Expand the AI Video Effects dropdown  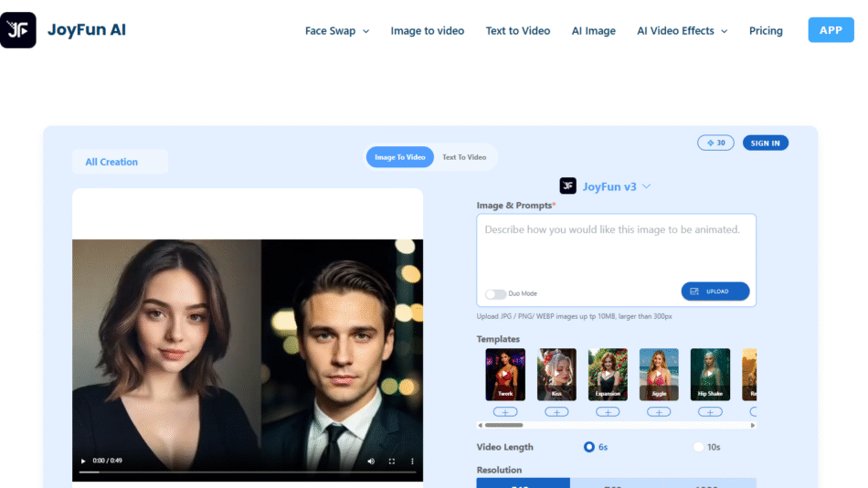[x=682, y=31]
